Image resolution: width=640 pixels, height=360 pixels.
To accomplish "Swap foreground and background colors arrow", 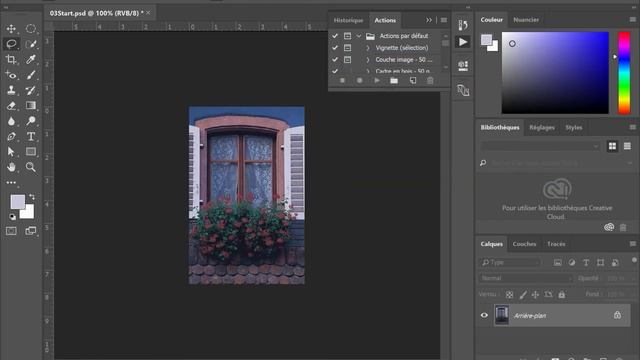I will 32,197.
